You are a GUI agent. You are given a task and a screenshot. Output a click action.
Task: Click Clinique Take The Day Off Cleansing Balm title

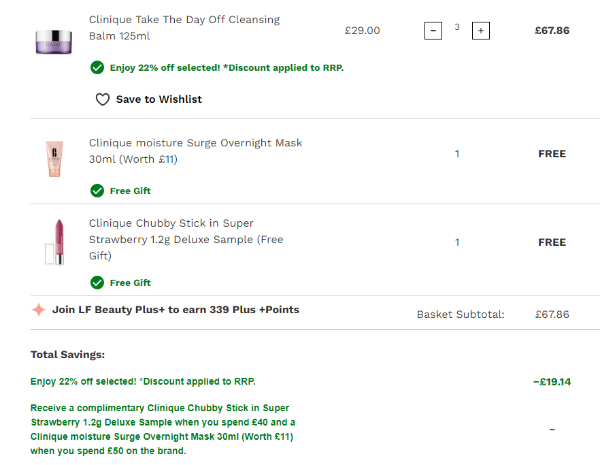pos(184,27)
